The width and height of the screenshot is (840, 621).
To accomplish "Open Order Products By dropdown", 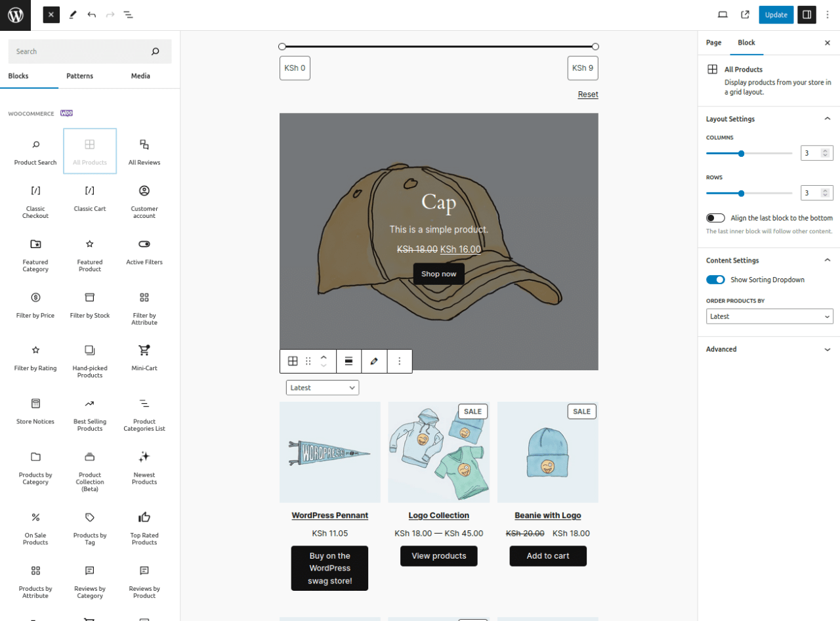I will point(769,316).
